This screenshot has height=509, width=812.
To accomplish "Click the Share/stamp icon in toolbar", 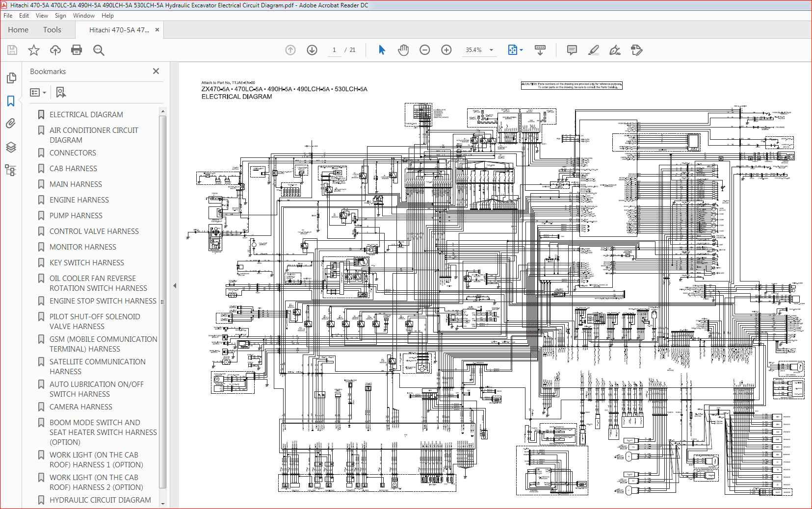I will [x=637, y=50].
